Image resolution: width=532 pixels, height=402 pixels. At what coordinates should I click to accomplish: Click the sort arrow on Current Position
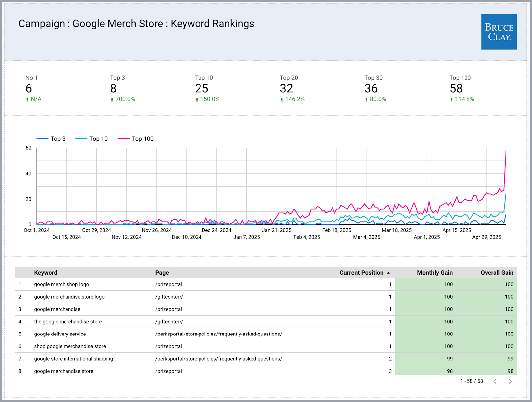[388, 272]
